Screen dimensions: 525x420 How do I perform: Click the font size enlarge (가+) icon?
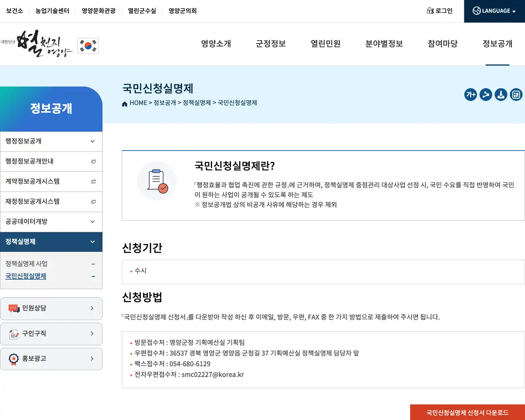pos(470,95)
